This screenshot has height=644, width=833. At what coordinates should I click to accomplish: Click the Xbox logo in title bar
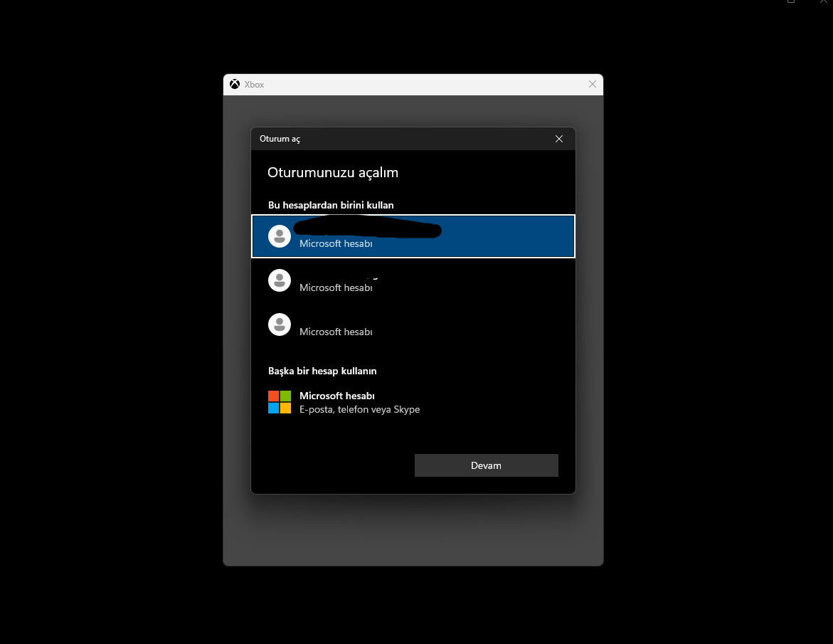pyautogui.click(x=235, y=84)
